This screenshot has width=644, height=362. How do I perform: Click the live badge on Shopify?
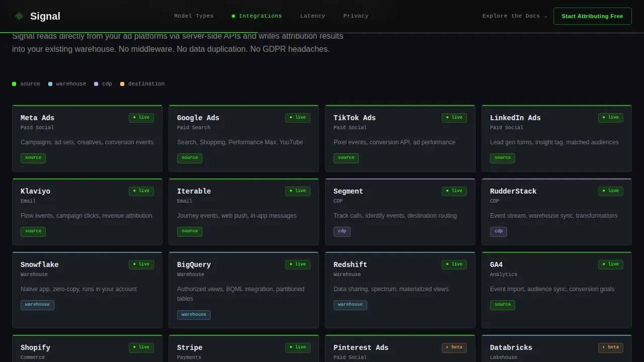[141, 347]
